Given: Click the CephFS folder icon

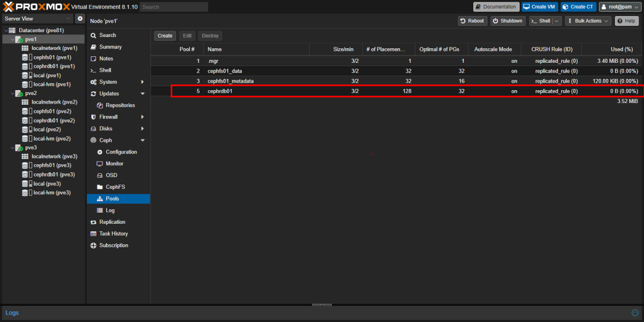Looking at the screenshot, I should pos(100,187).
